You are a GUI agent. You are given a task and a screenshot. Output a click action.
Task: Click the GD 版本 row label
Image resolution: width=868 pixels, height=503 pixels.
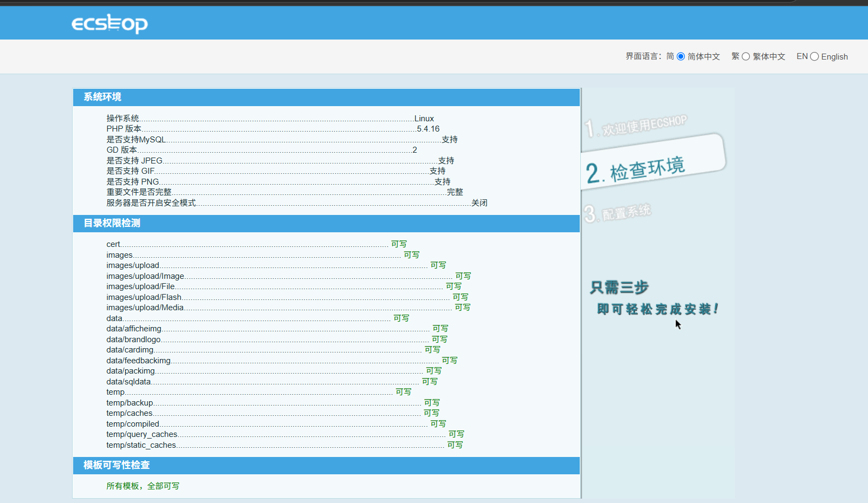[x=121, y=150]
